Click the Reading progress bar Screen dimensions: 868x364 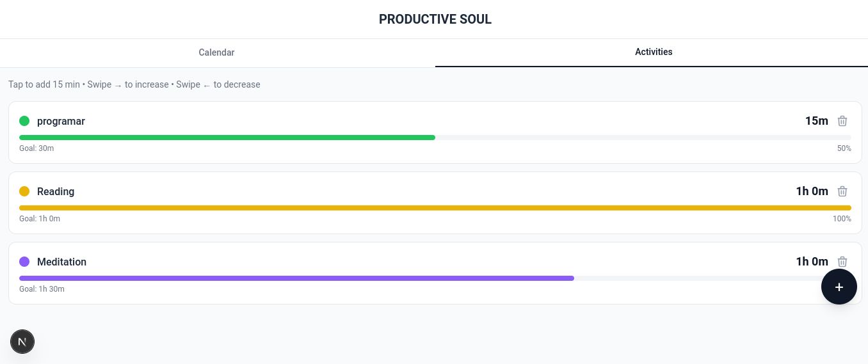pos(435,208)
